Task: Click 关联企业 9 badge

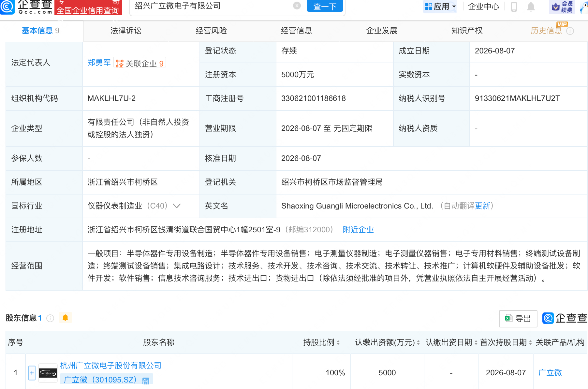Action: pyautogui.click(x=140, y=63)
